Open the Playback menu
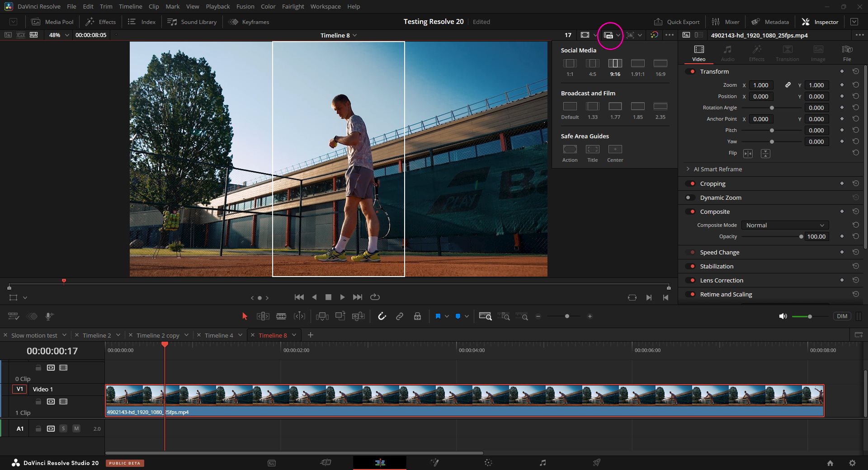 (217, 6)
